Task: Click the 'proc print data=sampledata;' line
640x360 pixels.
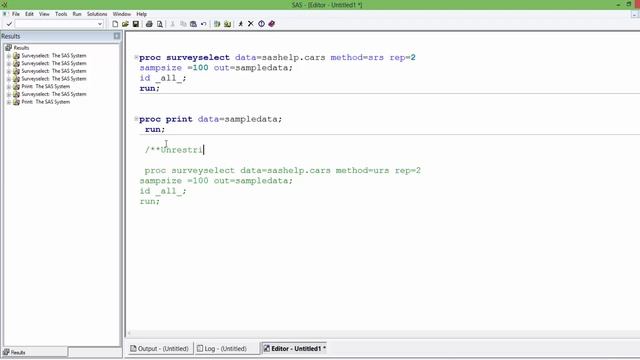Action: (211, 119)
